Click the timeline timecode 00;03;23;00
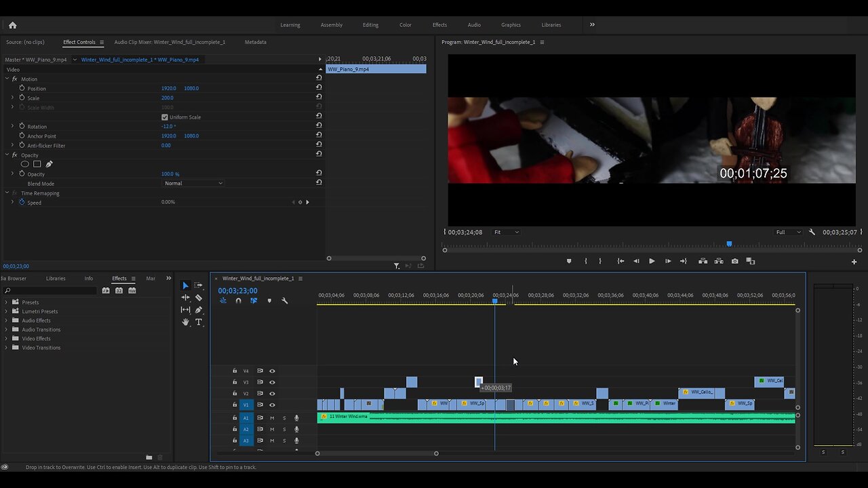The image size is (868, 488). pos(237,291)
